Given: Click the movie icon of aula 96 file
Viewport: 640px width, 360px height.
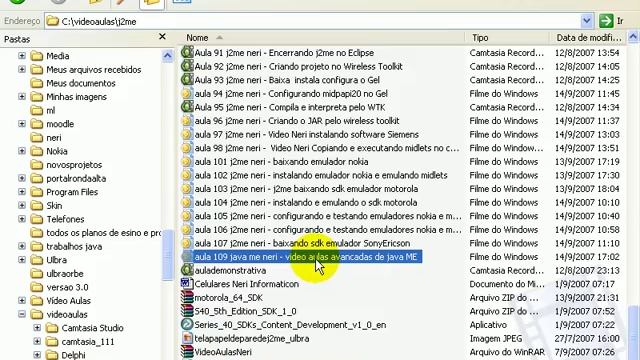Looking at the screenshot, I should 187,121.
